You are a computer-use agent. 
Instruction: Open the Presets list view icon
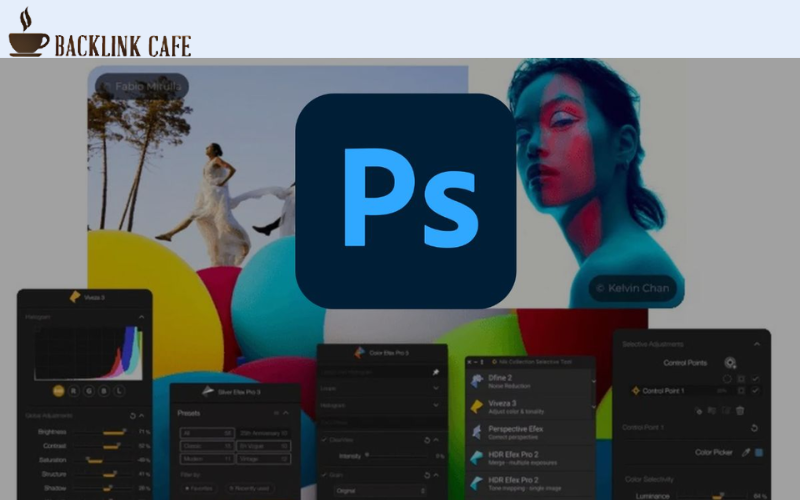[x=277, y=413]
